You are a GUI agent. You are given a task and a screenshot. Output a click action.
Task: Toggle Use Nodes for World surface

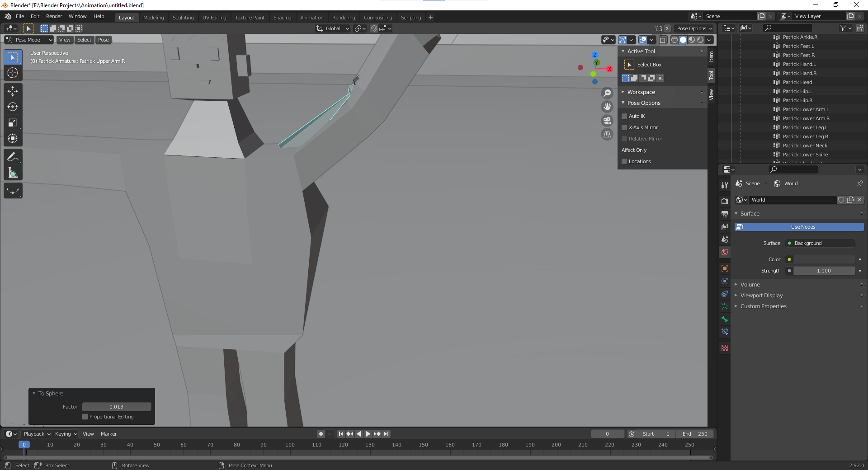coord(799,227)
